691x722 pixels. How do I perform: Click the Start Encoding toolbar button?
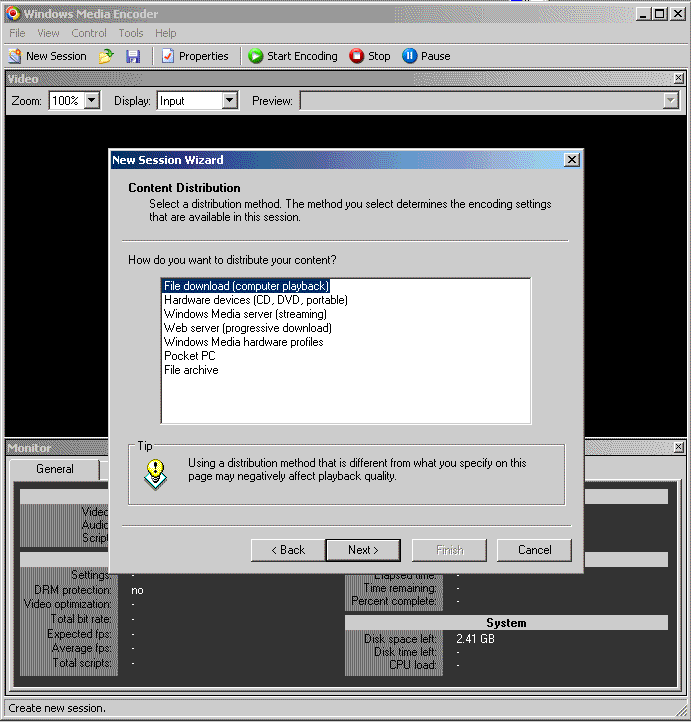293,56
